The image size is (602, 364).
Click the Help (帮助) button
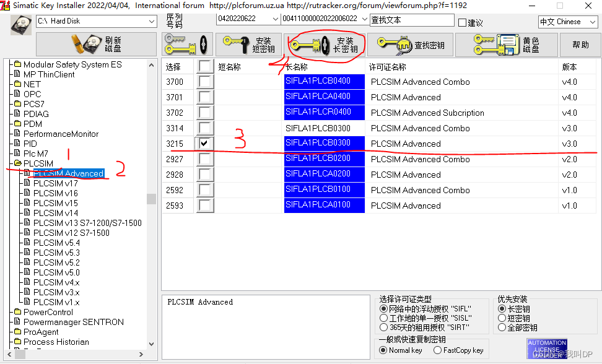point(580,45)
